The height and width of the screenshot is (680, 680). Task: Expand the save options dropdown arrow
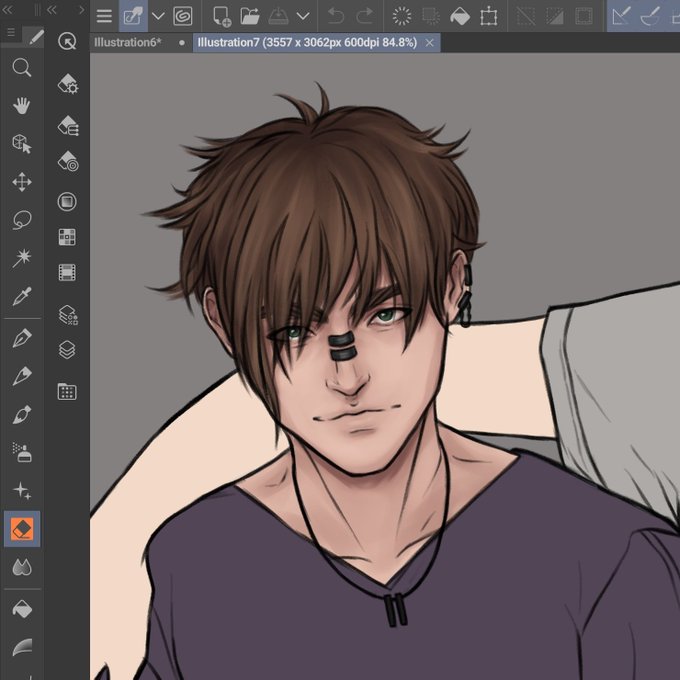coord(303,16)
